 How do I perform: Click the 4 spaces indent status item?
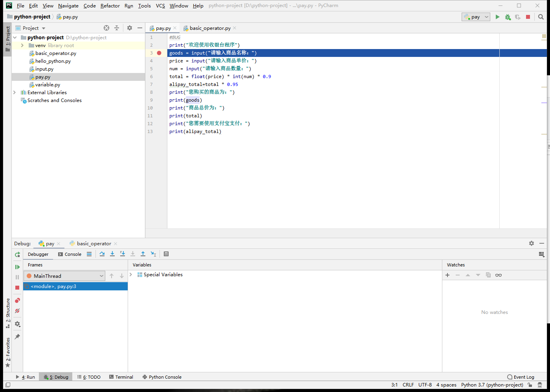pyautogui.click(x=446, y=385)
